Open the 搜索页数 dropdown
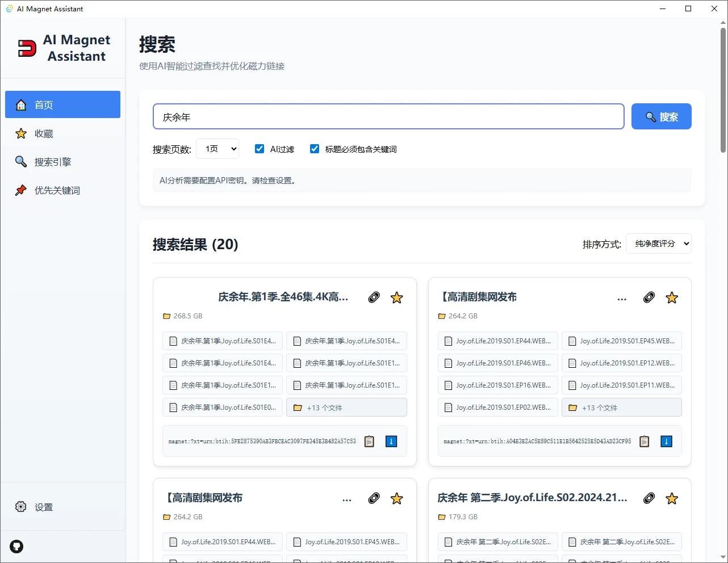This screenshot has height=563, width=728. (x=217, y=149)
